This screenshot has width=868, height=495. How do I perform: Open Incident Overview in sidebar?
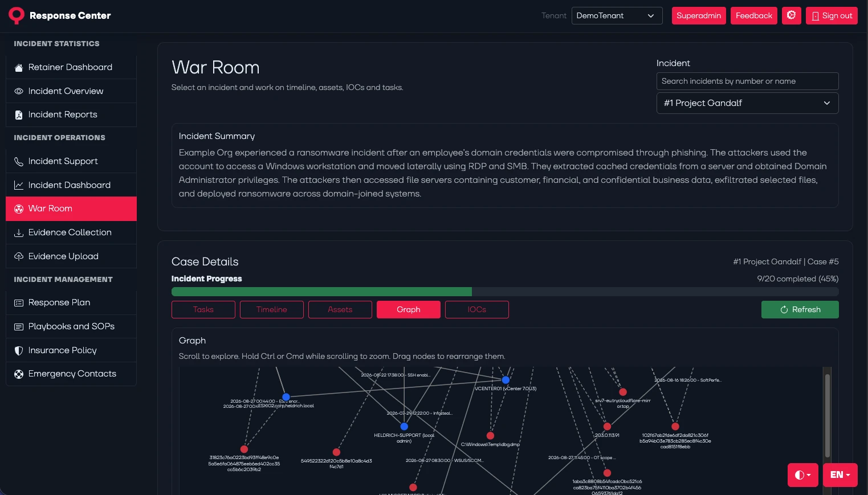tap(71, 91)
